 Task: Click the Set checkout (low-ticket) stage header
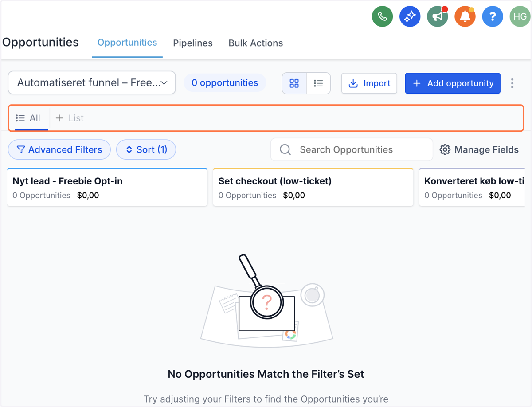(x=313, y=188)
